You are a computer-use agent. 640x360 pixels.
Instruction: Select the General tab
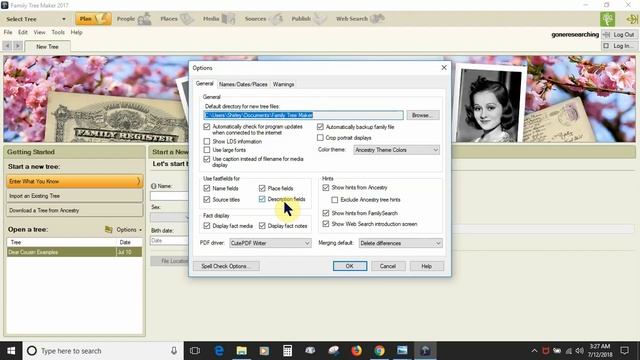click(x=204, y=83)
